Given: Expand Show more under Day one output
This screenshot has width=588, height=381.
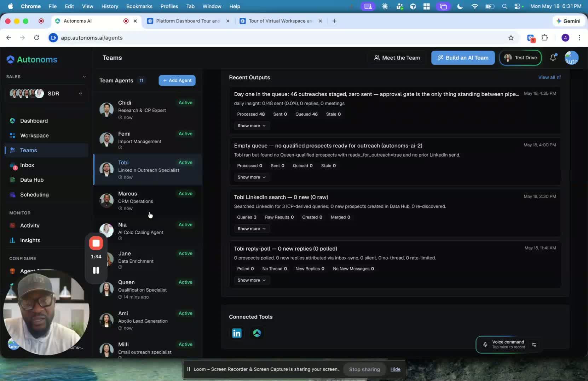Looking at the screenshot, I should 252,126.
